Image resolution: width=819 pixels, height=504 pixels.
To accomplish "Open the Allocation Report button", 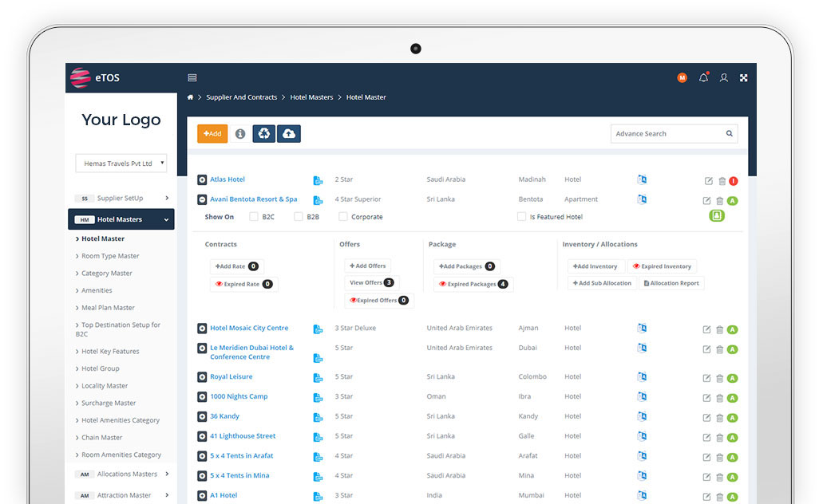I will point(671,283).
